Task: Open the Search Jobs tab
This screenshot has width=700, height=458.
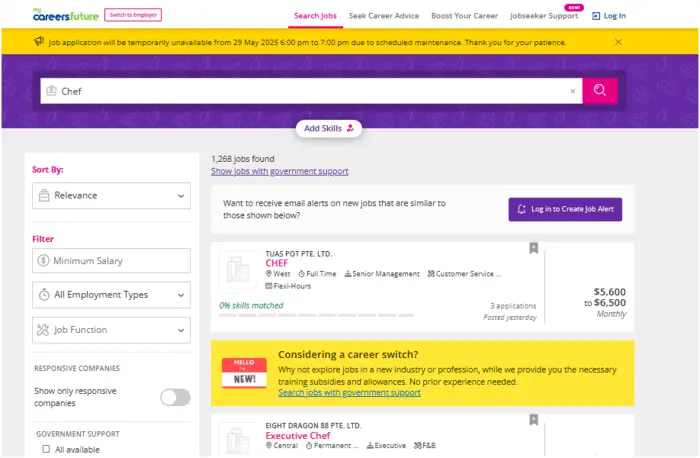Action: point(315,16)
